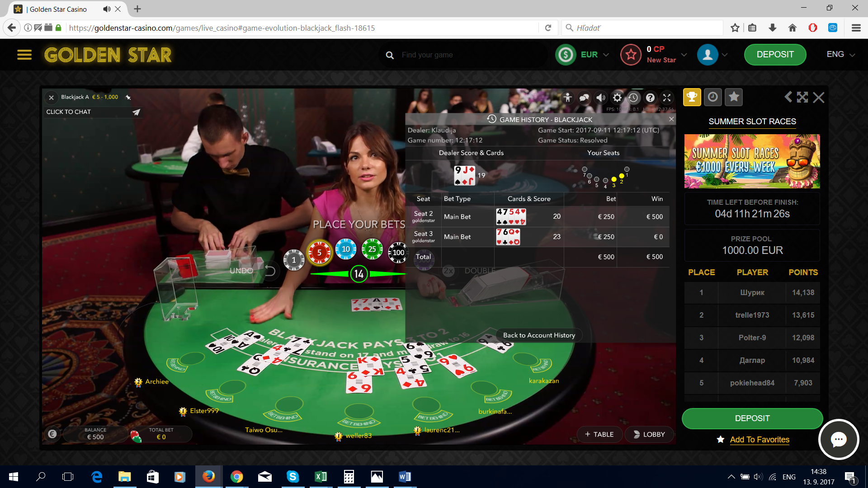Screen dimensions: 868x488
Task: Select the green 25 value chip
Action: pyautogui.click(x=372, y=249)
